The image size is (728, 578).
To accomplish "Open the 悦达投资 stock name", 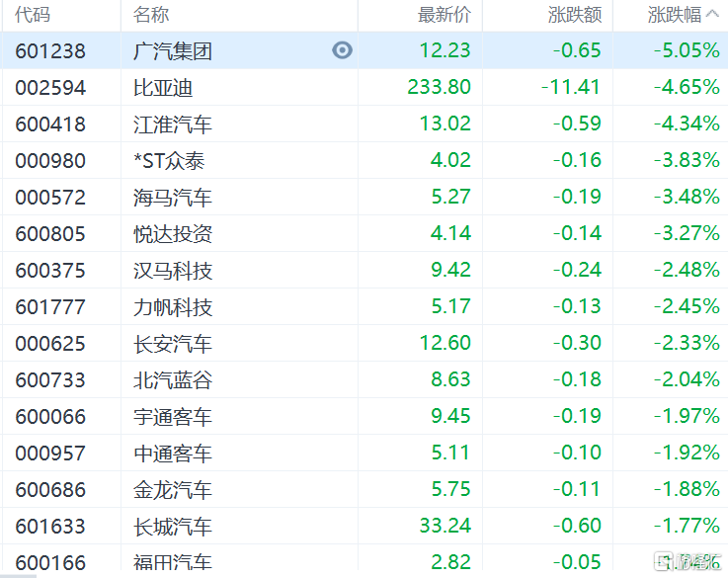I will [x=173, y=233].
